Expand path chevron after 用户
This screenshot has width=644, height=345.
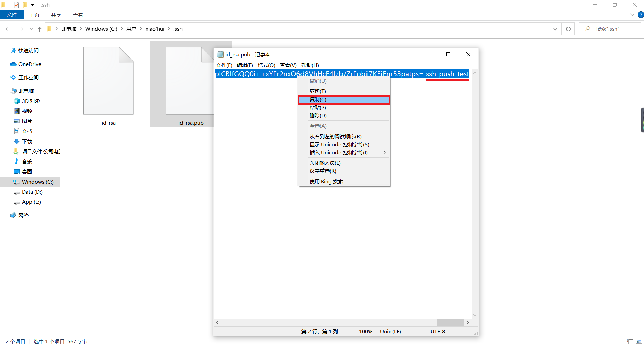[141, 29]
